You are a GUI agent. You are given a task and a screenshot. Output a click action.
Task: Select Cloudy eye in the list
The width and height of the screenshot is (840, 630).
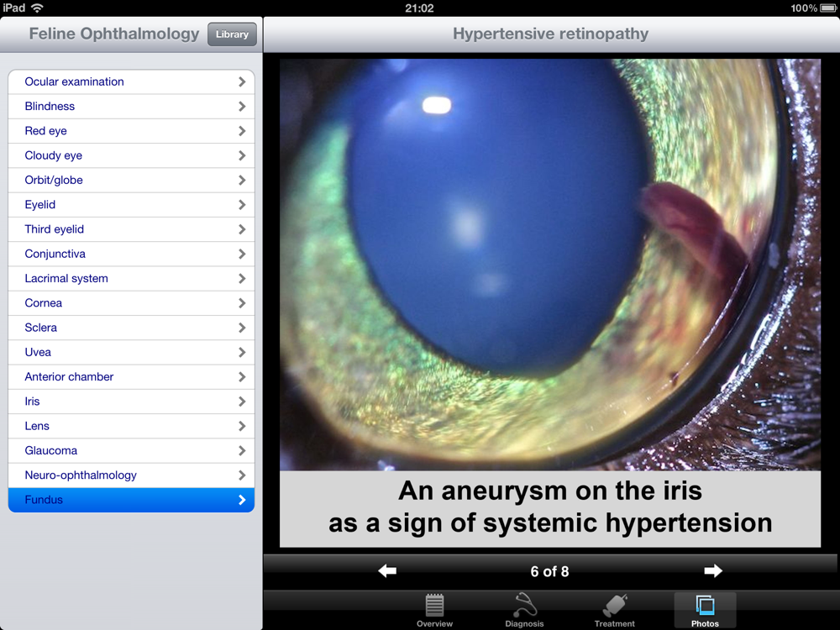click(54, 155)
